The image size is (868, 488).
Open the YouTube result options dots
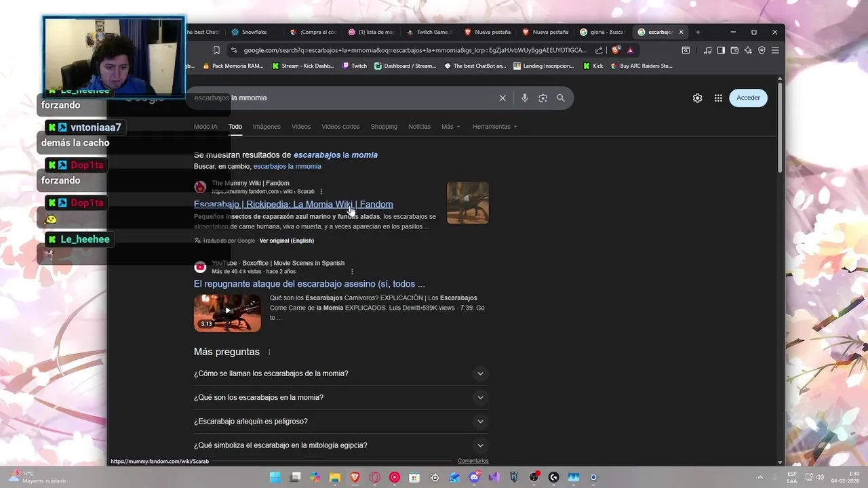[351, 271]
